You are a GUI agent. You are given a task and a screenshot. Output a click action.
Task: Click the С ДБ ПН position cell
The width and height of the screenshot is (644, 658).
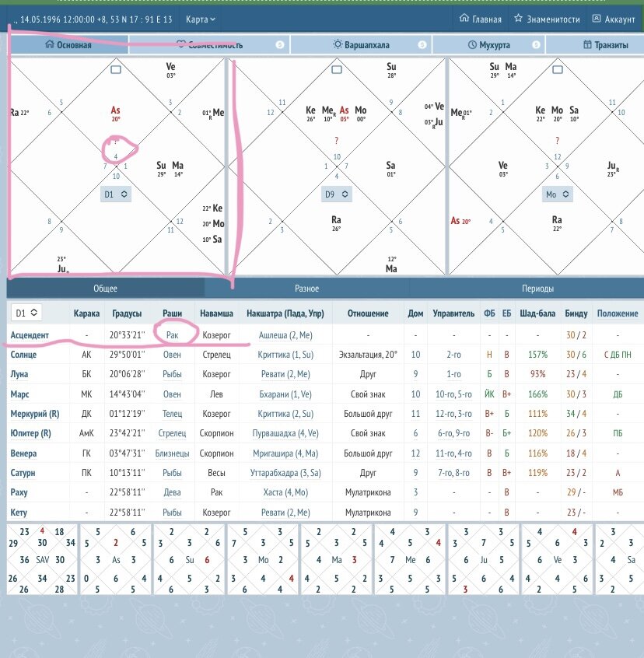617,355
